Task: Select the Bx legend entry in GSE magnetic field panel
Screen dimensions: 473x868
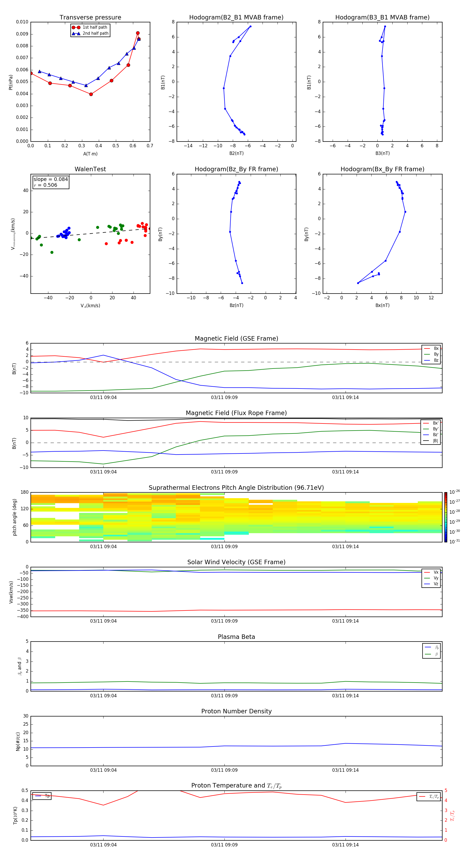Action: [x=431, y=349]
